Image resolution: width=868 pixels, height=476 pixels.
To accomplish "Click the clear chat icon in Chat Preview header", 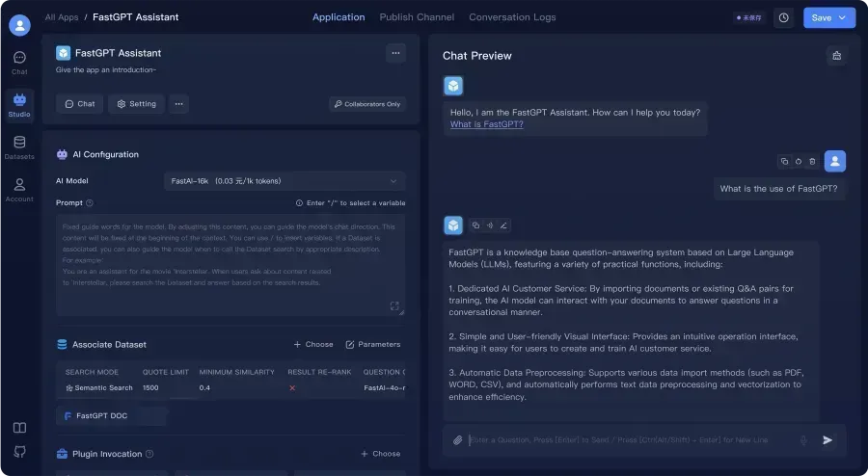I will (x=836, y=55).
